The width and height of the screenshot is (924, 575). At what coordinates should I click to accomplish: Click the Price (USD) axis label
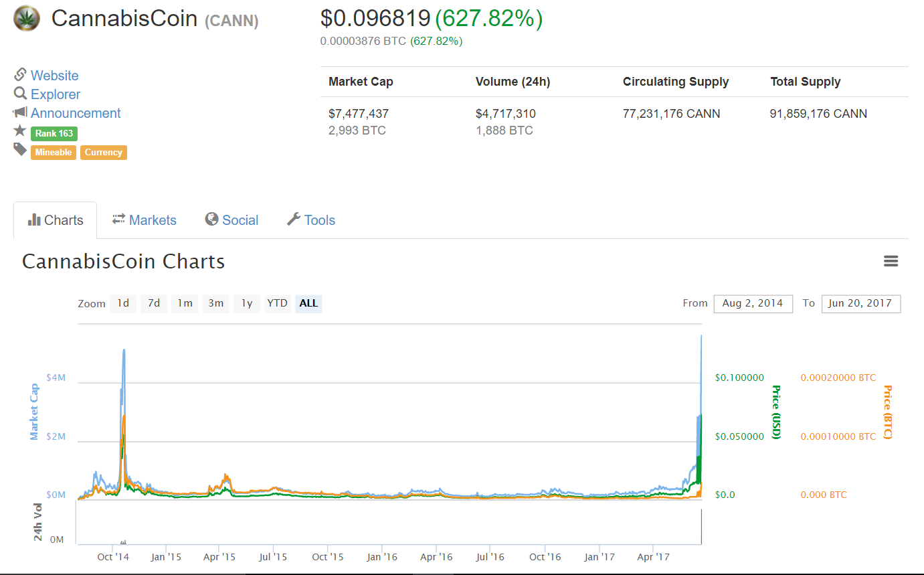click(x=776, y=412)
